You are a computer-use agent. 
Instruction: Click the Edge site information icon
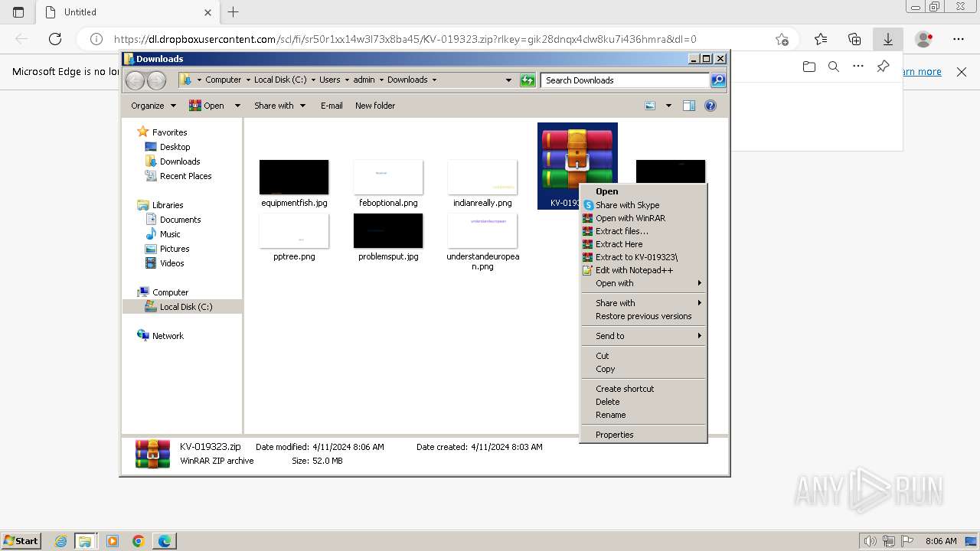(96, 39)
